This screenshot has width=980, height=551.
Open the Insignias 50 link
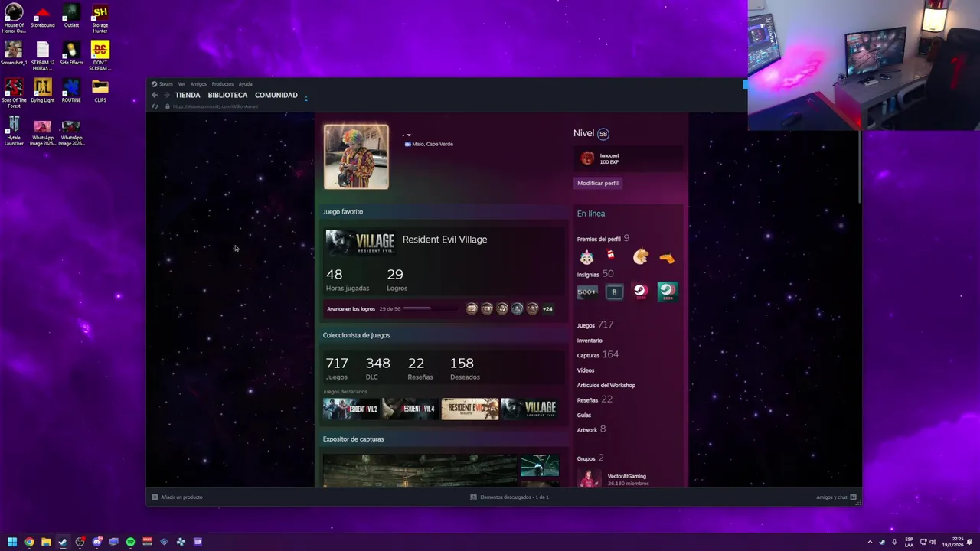point(596,274)
